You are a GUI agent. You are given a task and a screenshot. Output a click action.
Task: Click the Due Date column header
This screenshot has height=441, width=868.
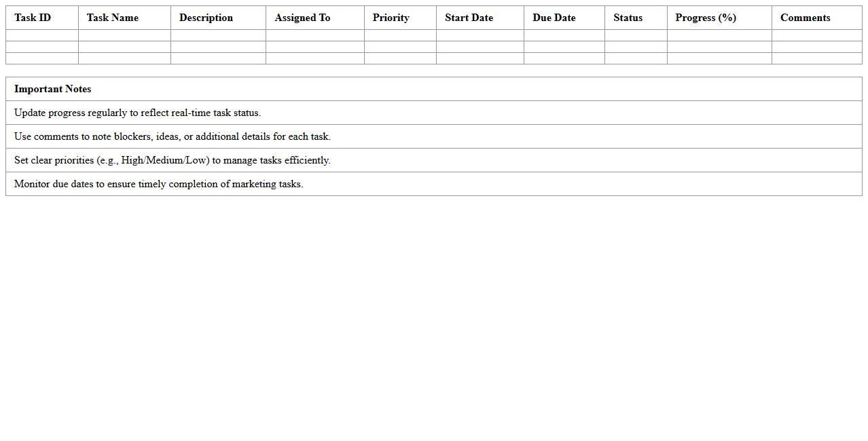[x=554, y=18]
